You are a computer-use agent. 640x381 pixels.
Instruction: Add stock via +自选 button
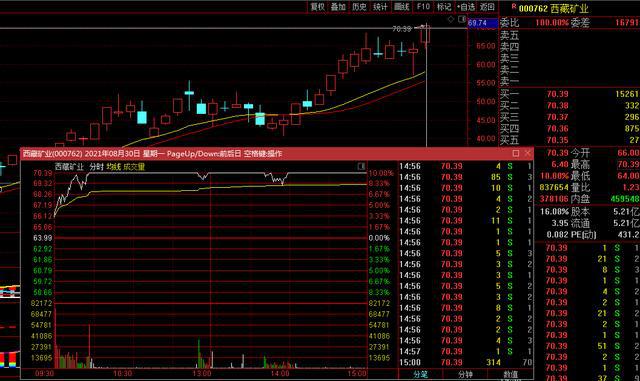(466, 7)
